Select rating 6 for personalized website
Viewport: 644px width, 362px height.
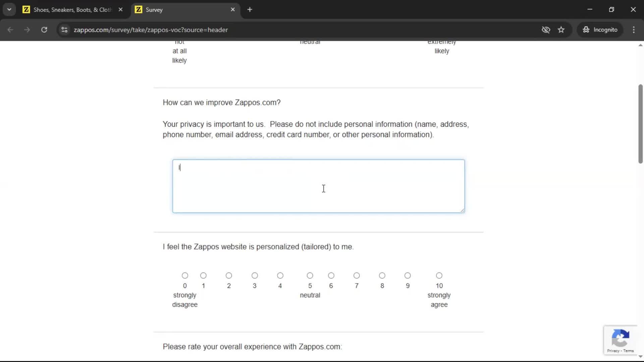click(x=331, y=276)
